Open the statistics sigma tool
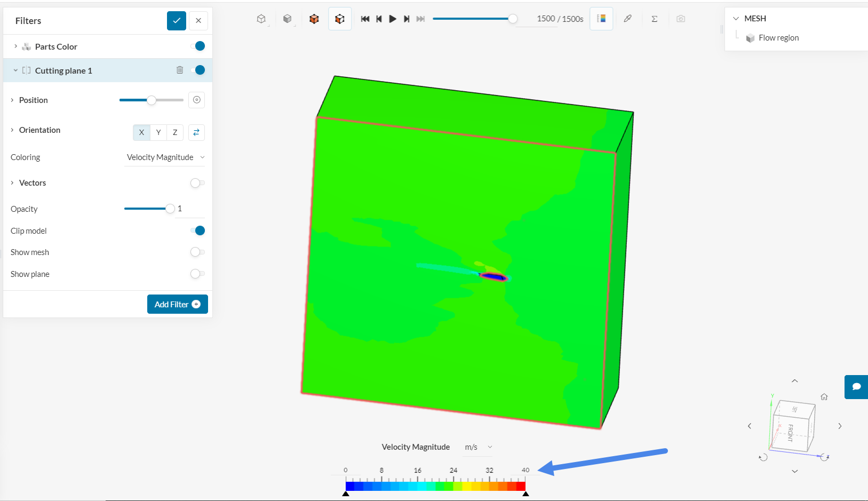 pyautogui.click(x=655, y=18)
